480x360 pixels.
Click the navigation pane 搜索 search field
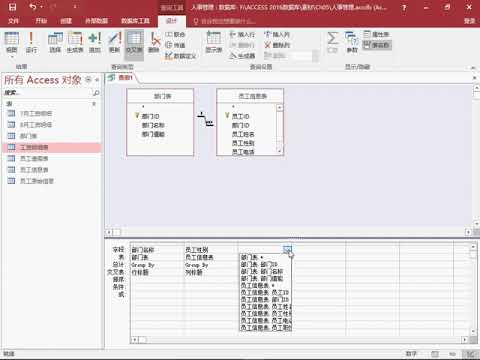pos(47,93)
